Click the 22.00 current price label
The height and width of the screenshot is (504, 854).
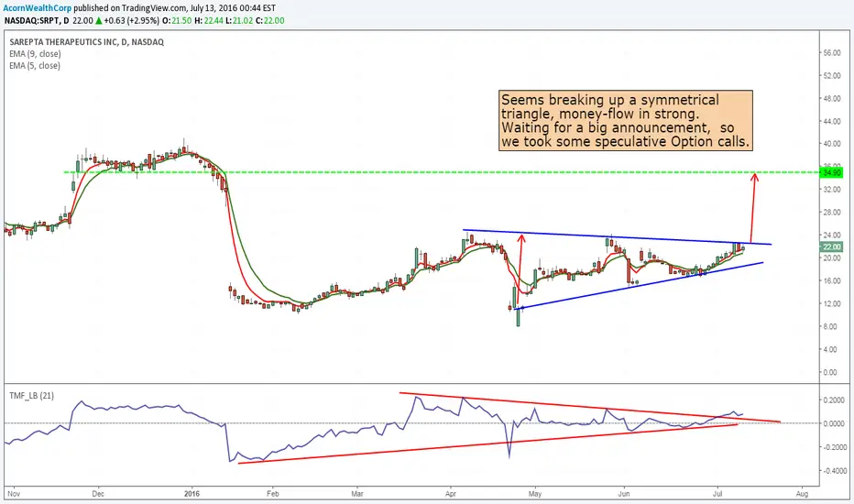click(x=832, y=247)
